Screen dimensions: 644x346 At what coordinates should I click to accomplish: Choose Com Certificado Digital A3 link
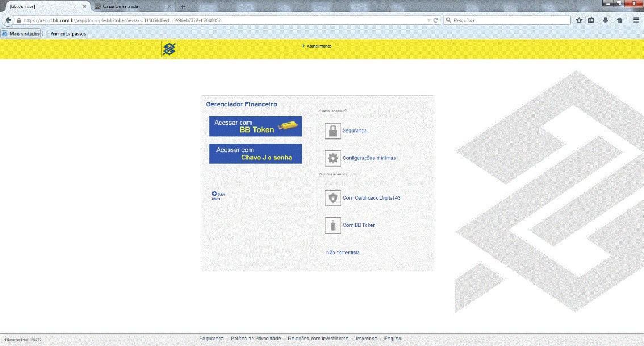tap(371, 198)
